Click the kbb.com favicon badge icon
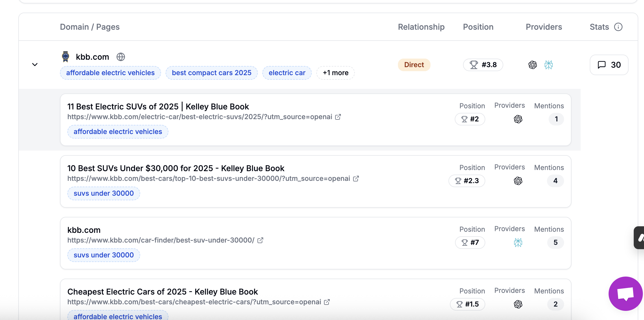This screenshot has height=320, width=644. [66, 57]
